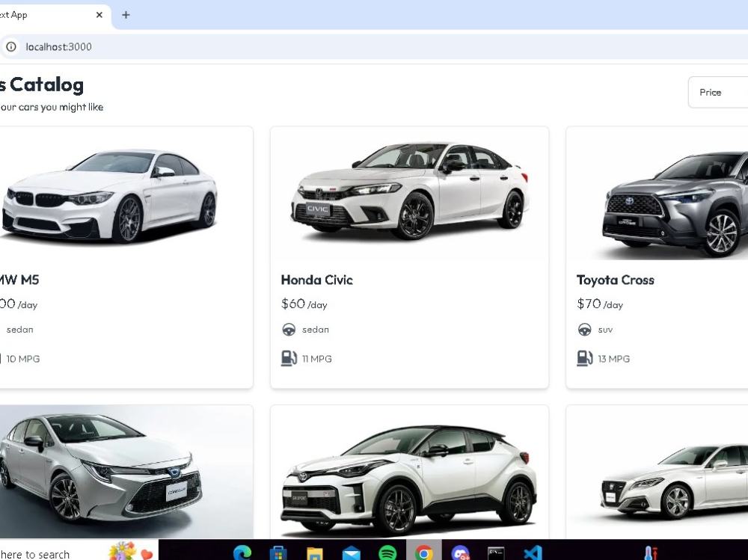Open a new browser tab
This screenshot has height=560, width=748.
click(126, 15)
